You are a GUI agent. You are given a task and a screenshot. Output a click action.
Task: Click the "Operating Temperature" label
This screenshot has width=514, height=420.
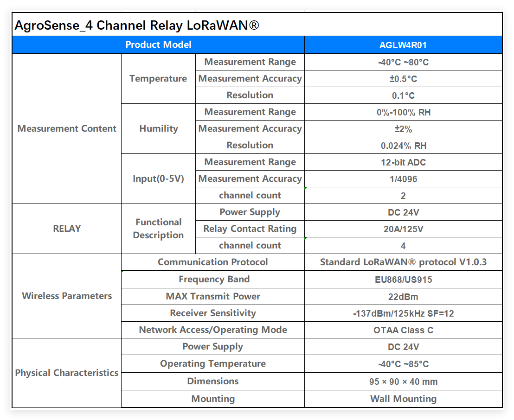pos(213,363)
